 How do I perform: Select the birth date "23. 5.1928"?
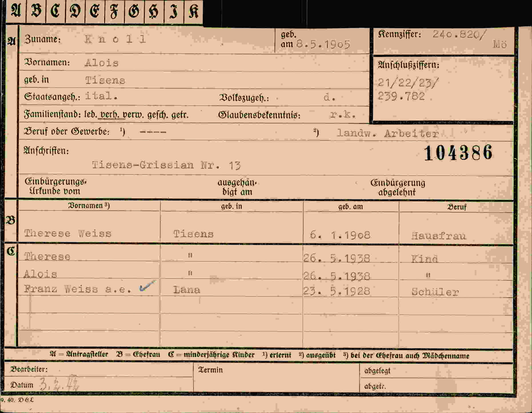(x=337, y=291)
